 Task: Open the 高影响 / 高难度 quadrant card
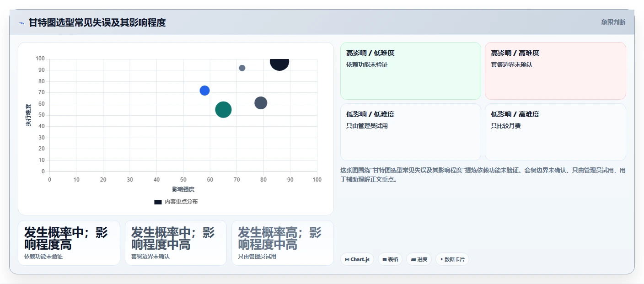tap(555, 71)
